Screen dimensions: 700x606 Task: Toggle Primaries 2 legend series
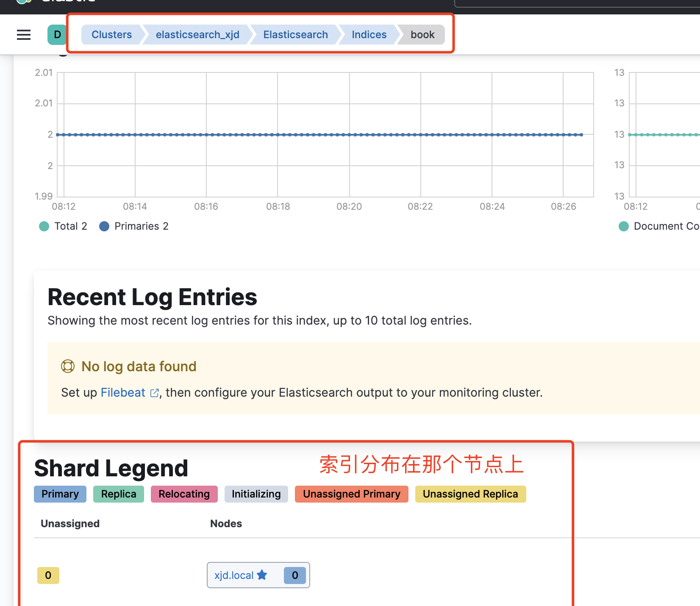coord(134,226)
